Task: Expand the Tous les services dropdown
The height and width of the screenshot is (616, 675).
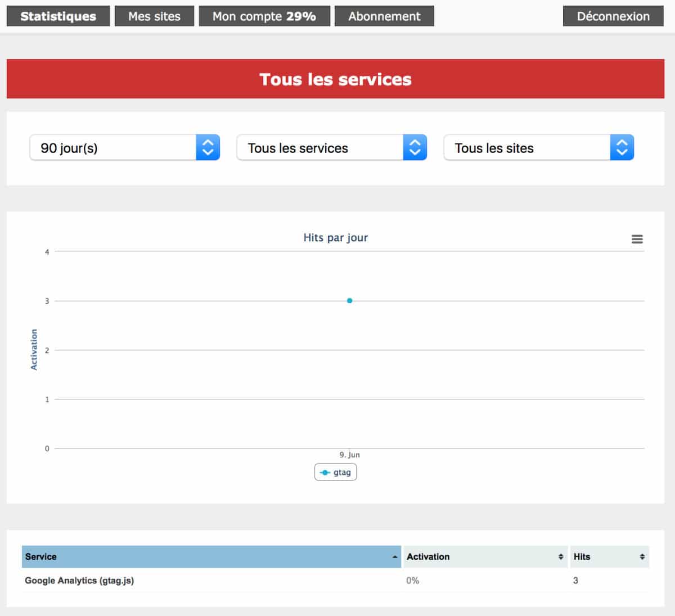Action: pyautogui.click(x=331, y=147)
